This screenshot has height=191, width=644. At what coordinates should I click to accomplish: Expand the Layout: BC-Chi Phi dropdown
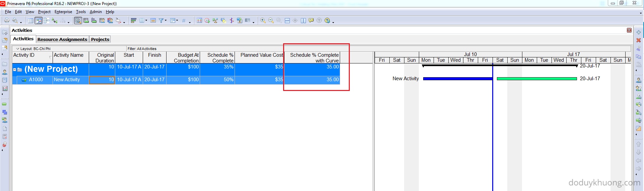point(18,49)
